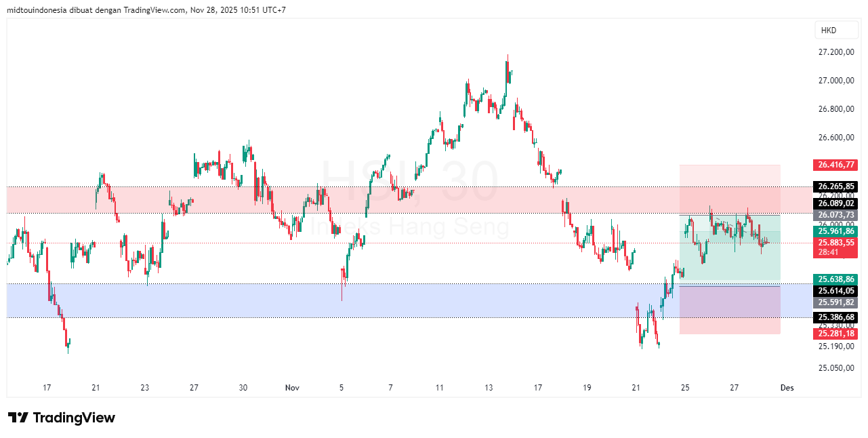Click the teal 25.961,86 price label
This screenshot has height=438, width=868.
point(835,231)
